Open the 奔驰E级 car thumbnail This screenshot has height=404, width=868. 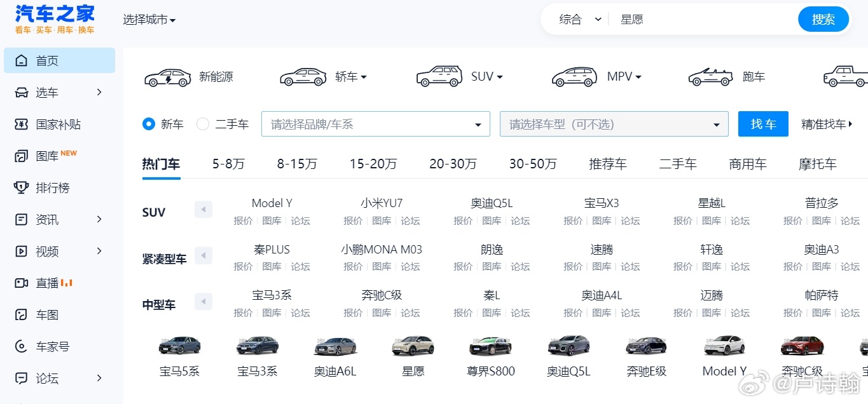(647, 346)
